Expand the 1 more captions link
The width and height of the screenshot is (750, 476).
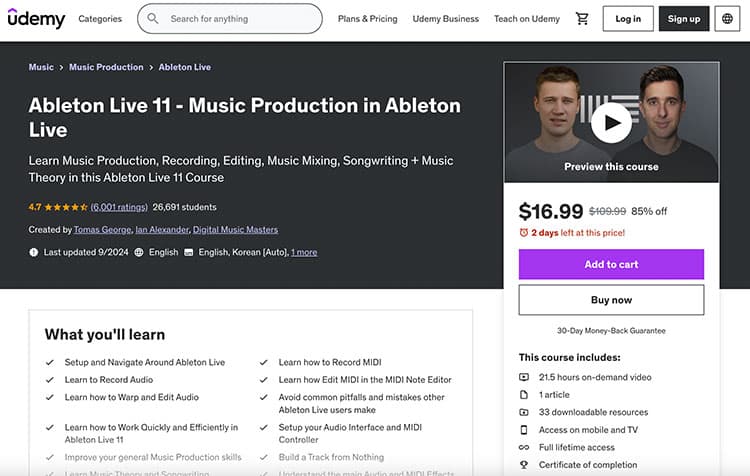tap(304, 252)
